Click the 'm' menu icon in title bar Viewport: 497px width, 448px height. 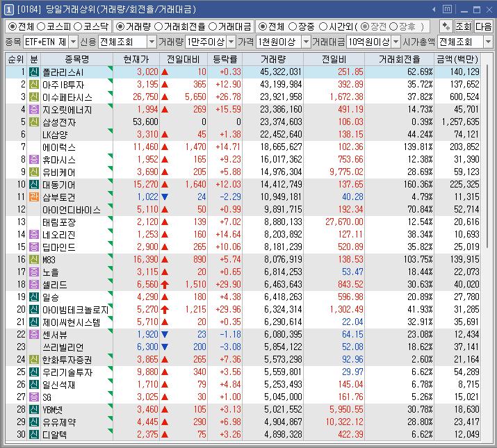click(447, 9)
